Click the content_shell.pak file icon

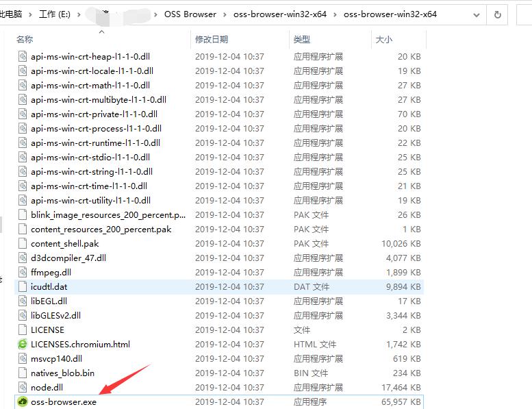tap(23, 244)
